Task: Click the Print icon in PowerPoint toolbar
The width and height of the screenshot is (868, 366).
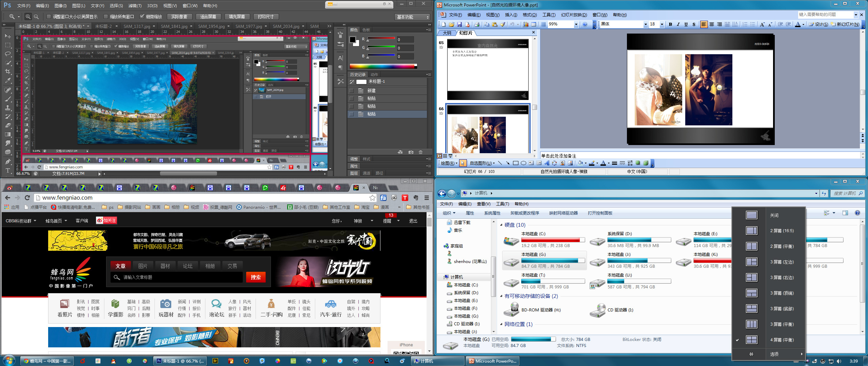Action: [477, 24]
